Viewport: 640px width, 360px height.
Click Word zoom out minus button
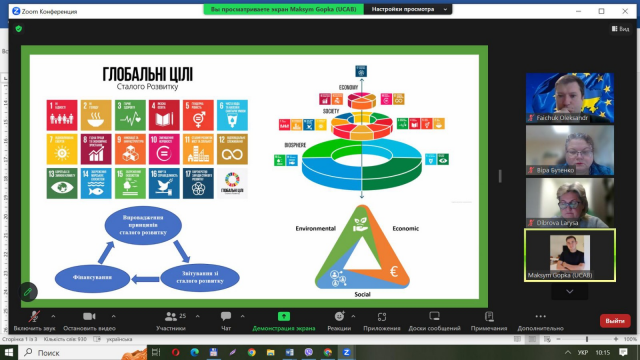(x=559, y=339)
